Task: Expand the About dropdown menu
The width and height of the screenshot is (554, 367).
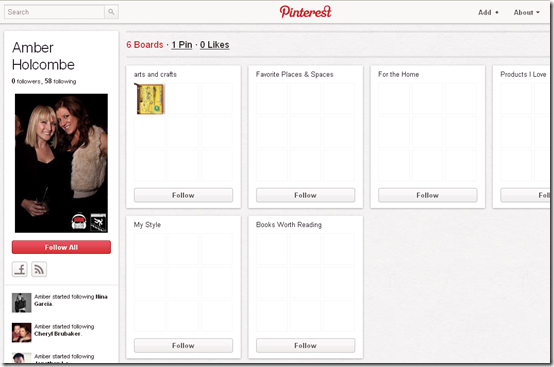Action: pyautogui.click(x=526, y=12)
